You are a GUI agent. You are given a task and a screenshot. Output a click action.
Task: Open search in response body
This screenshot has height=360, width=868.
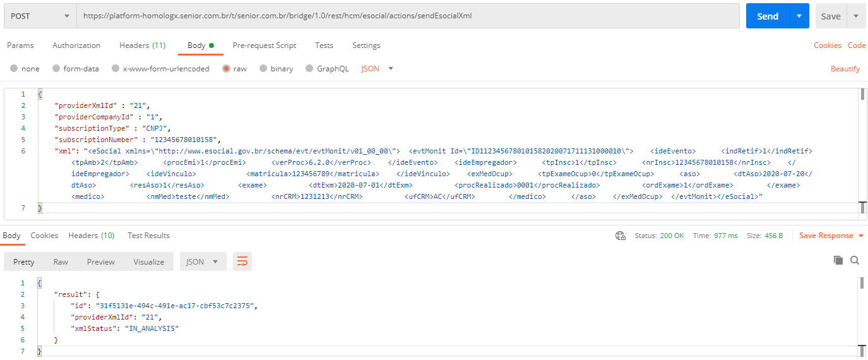[855, 260]
